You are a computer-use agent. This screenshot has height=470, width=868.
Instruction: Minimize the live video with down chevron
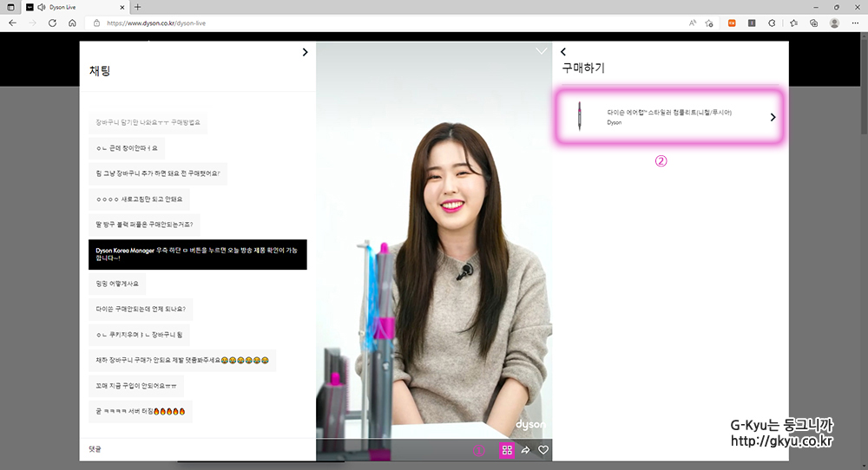542,51
